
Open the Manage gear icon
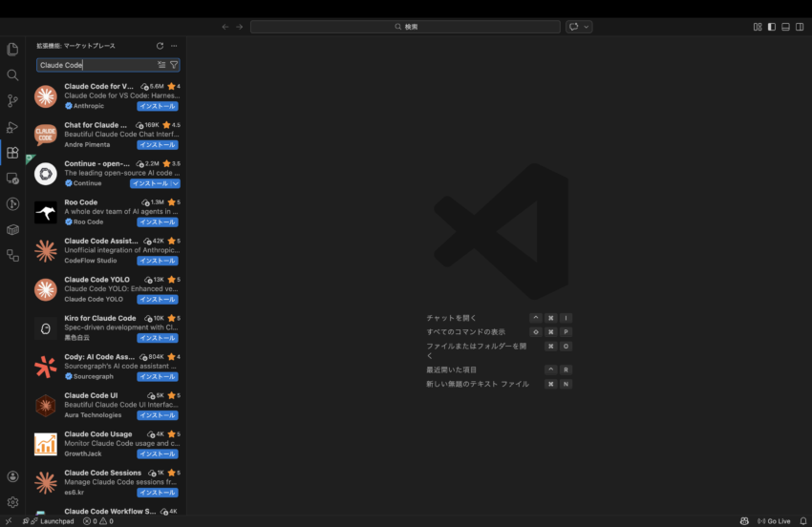[12, 502]
